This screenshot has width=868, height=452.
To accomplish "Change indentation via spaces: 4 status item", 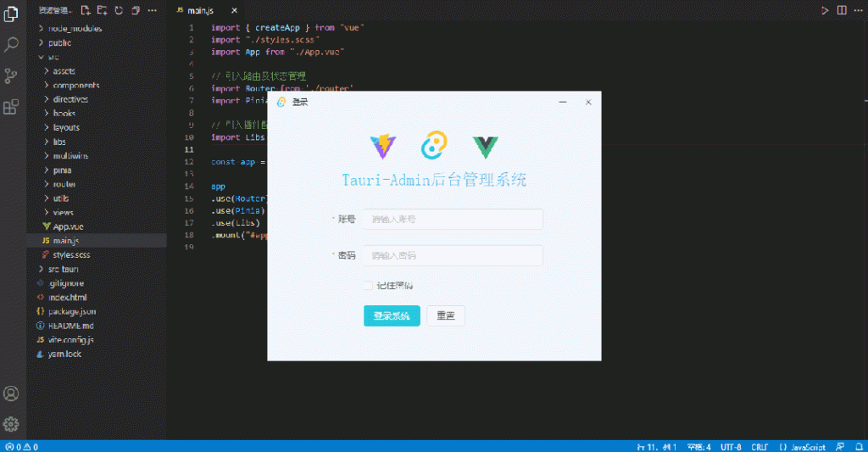I will pos(699,447).
